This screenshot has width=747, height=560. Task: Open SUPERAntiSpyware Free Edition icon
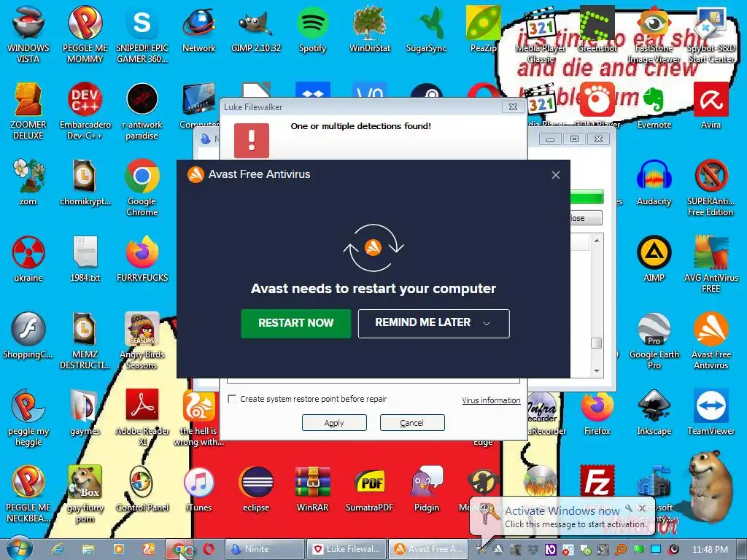point(711,187)
